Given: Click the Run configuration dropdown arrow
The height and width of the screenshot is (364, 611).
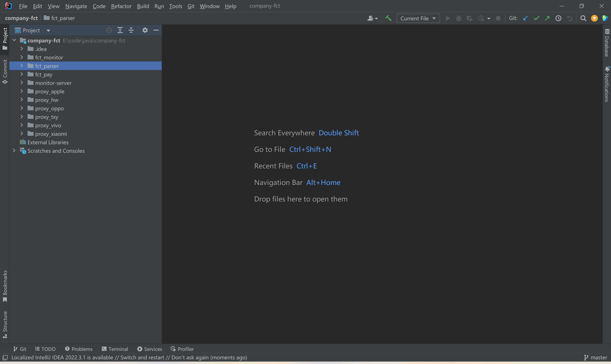Looking at the screenshot, I should pos(434,18).
